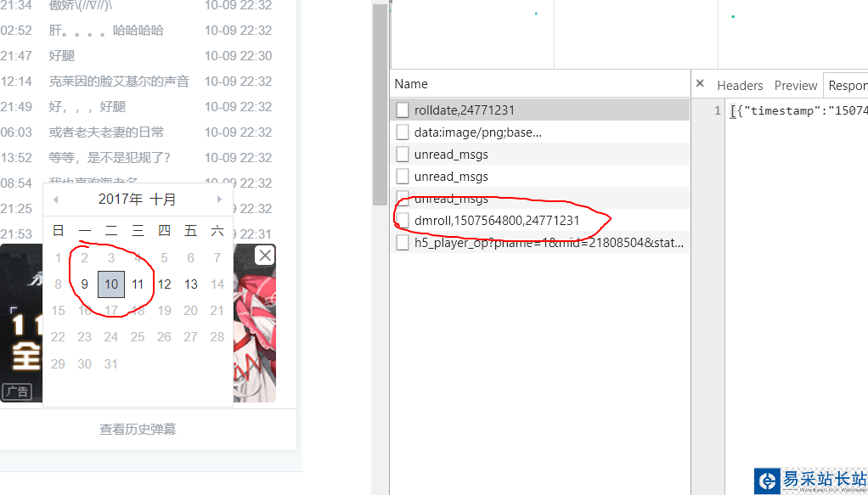The image size is (868, 495).
Task: Close the advertisement banner
Action: tap(265, 256)
